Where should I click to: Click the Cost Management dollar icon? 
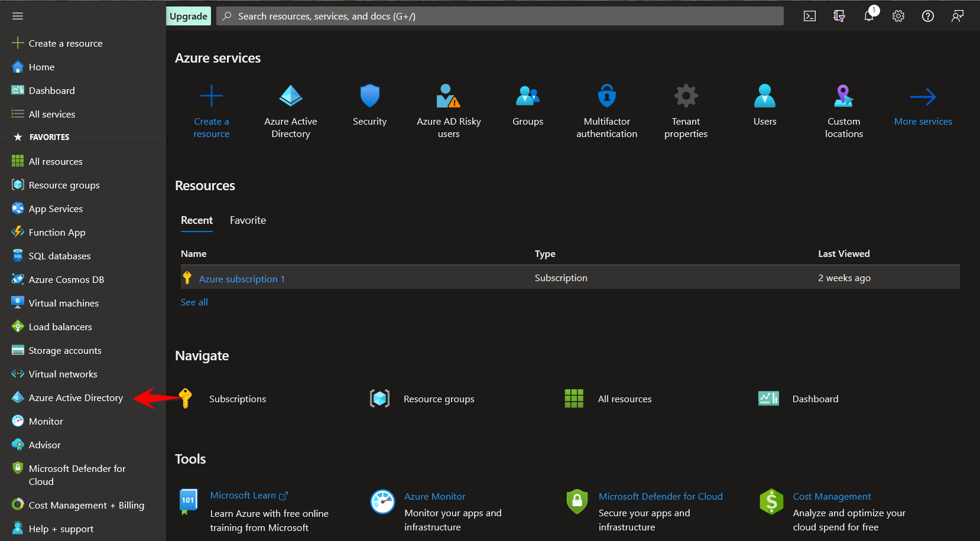click(771, 502)
